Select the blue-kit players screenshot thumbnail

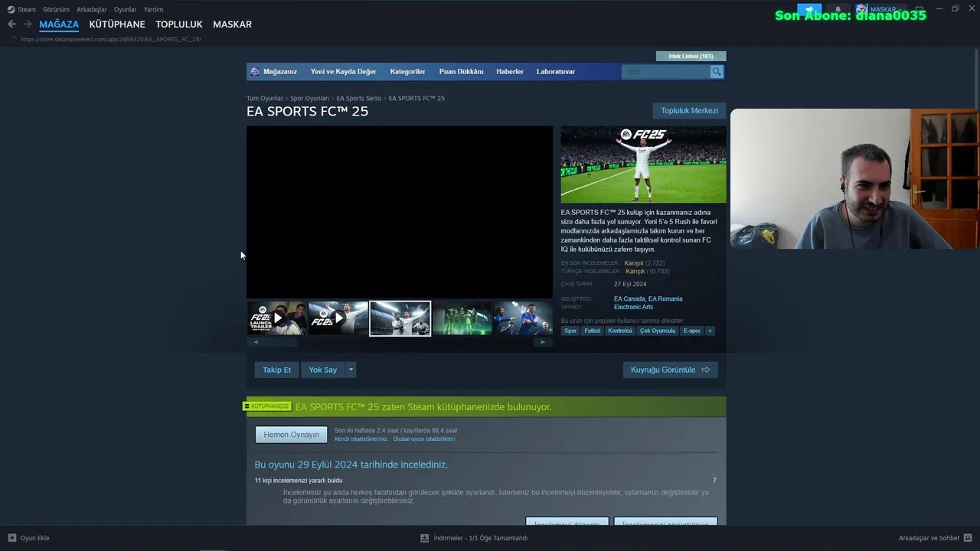(x=524, y=318)
